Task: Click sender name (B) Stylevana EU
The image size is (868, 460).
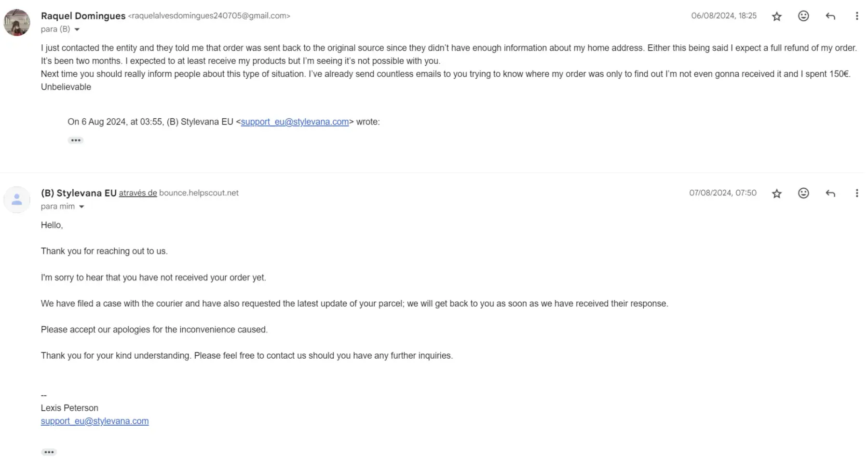Action: (x=79, y=193)
